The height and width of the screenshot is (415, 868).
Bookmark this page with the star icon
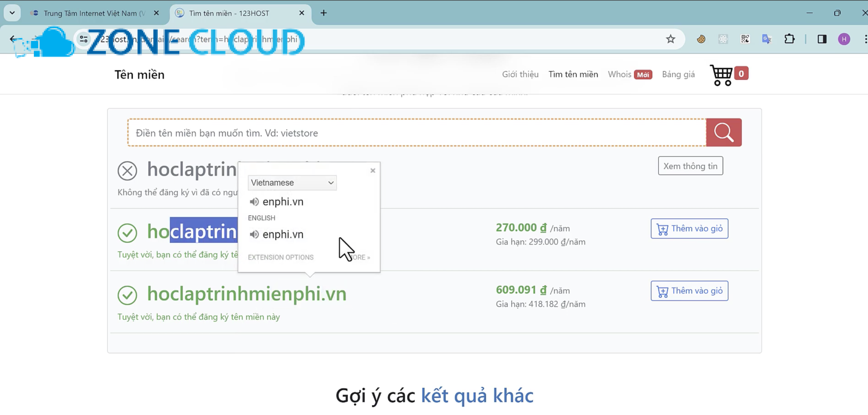pos(670,39)
